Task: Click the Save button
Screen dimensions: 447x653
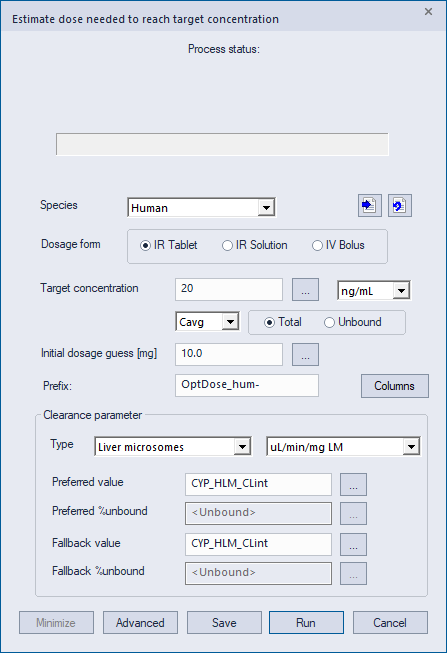Action: click(x=224, y=623)
